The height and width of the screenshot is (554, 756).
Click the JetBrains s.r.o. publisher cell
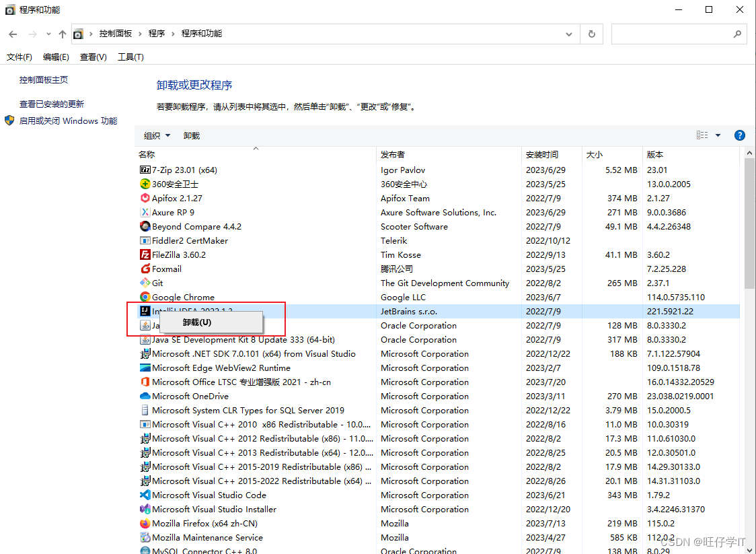click(x=409, y=311)
